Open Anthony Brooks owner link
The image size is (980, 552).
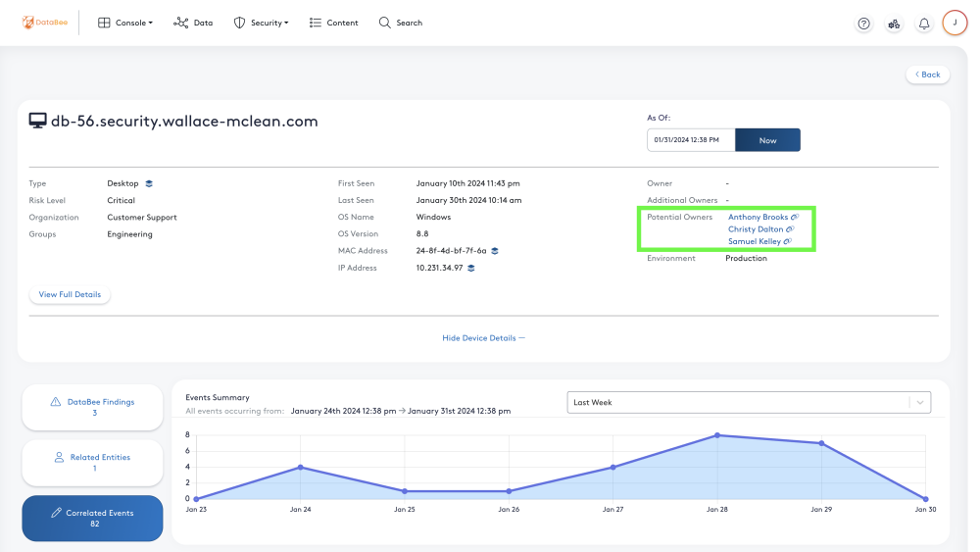click(x=758, y=217)
